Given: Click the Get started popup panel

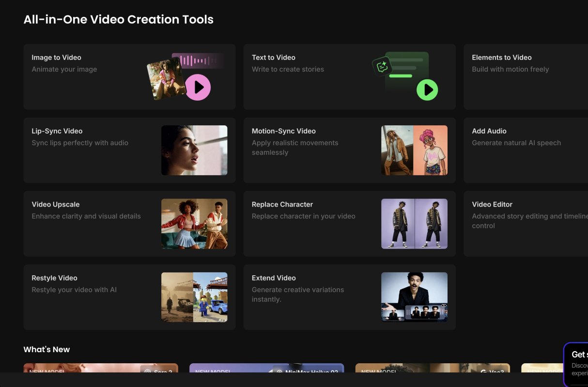Looking at the screenshot, I should tap(576, 363).
